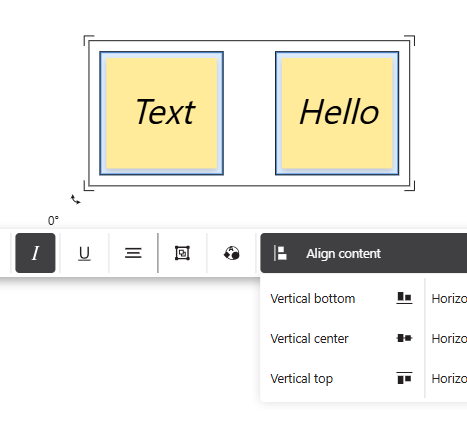Click the group objects frame icon

[x=182, y=253]
